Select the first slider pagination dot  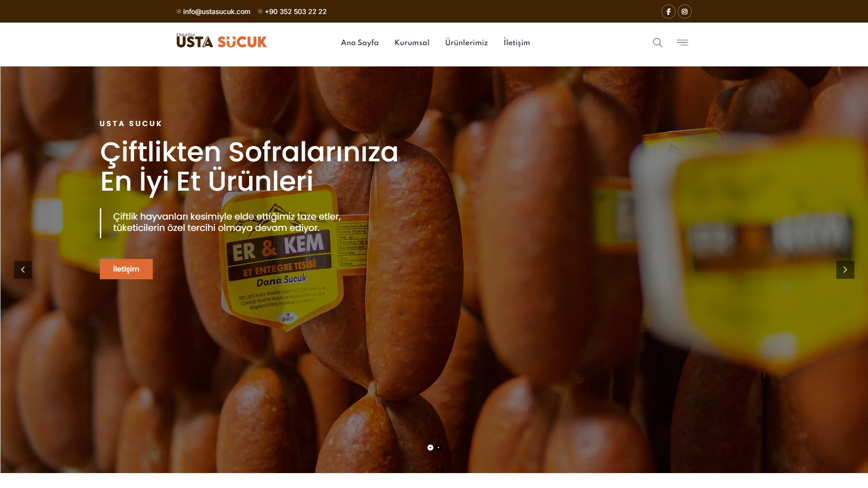point(430,448)
